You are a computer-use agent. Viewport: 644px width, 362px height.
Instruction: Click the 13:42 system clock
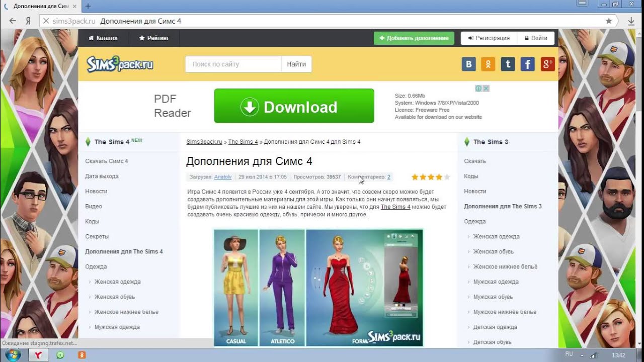pyautogui.click(x=618, y=355)
